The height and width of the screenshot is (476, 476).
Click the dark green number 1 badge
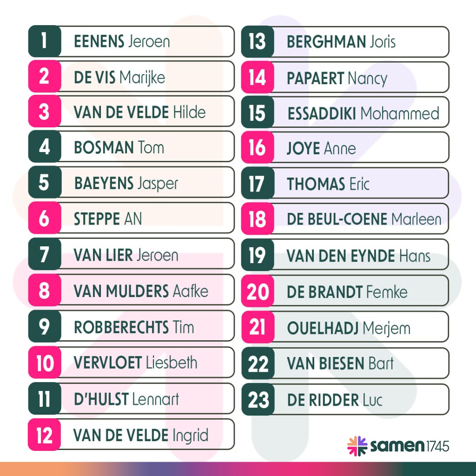[44, 41]
